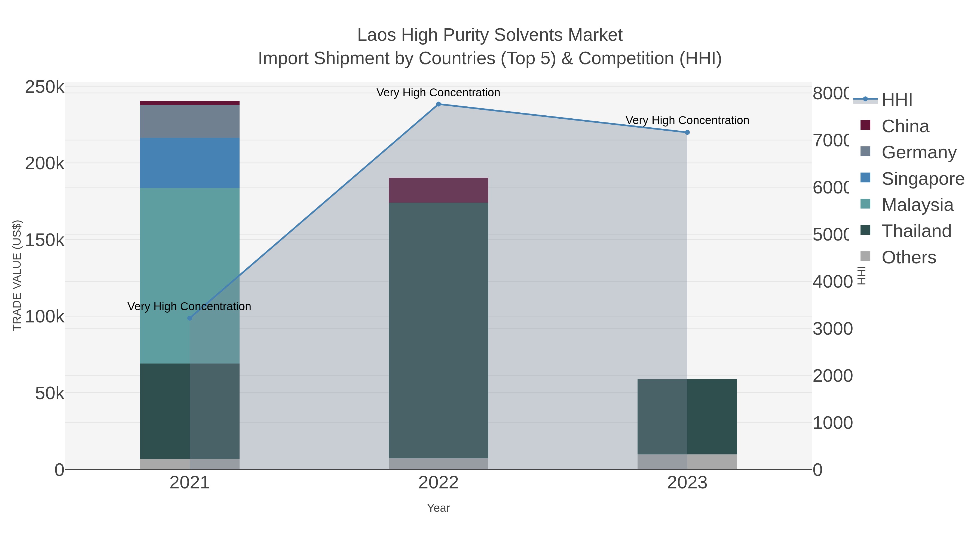Click China's maroon legend swatch
Screen dimensions: 980x551
(865, 125)
